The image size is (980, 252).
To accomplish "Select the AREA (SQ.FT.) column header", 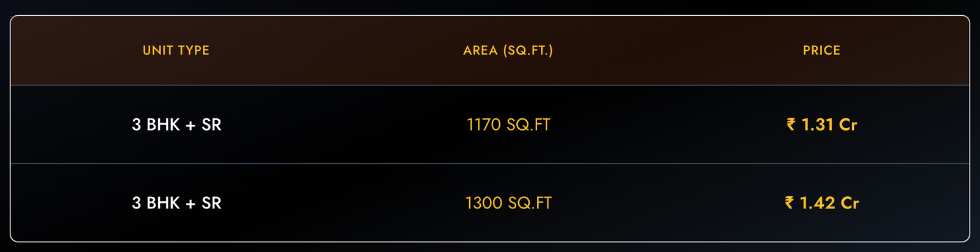I will pos(508,50).
